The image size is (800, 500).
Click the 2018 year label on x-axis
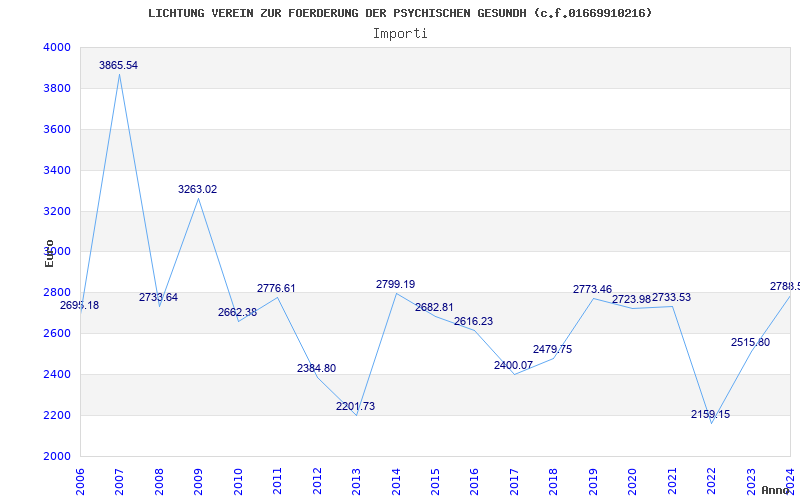tap(554, 482)
